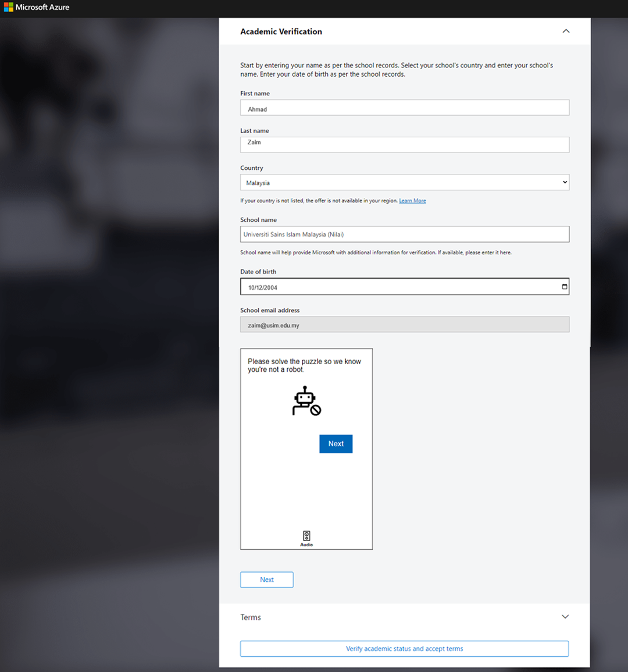
Task: Click the 'School email address' label
Action: [270, 310]
